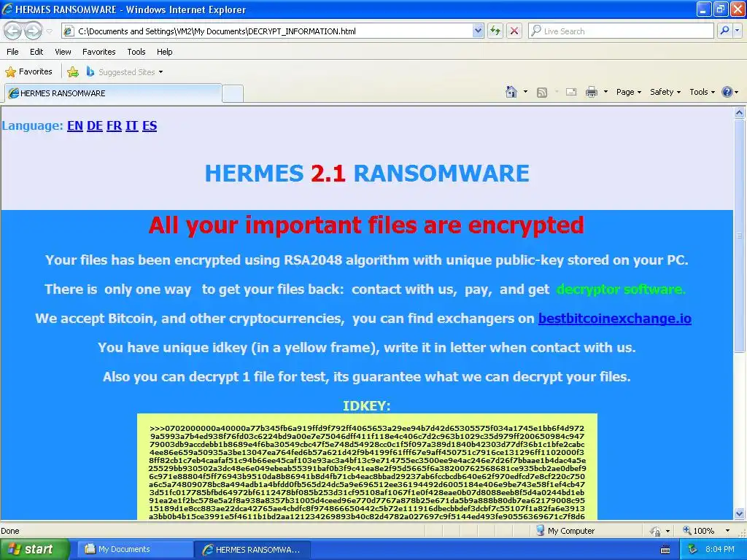The width and height of the screenshot is (747, 560).
Task: Click the RSS feeds icon
Action: point(542,93)
